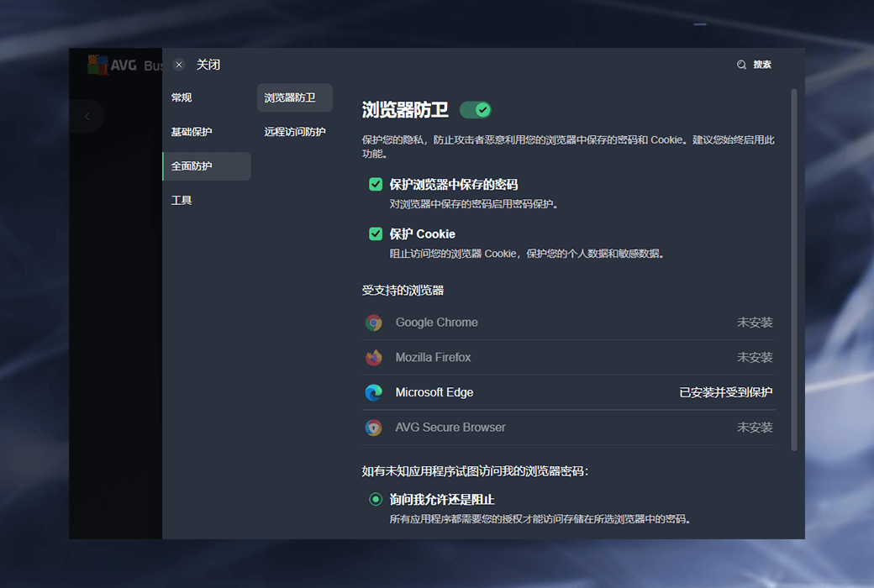The image size is (874, 588).
Task: Click the 搜索 search button text
Action: point(762,65)
